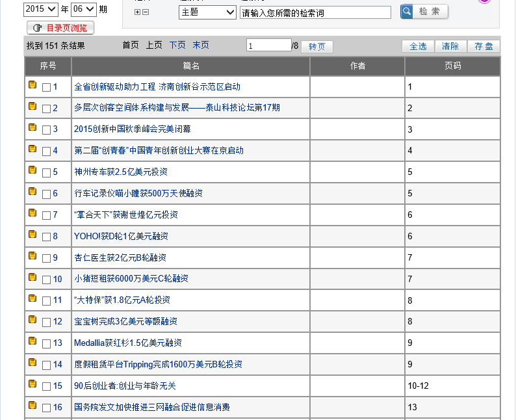Go to 首页 first page

(131, 45)
